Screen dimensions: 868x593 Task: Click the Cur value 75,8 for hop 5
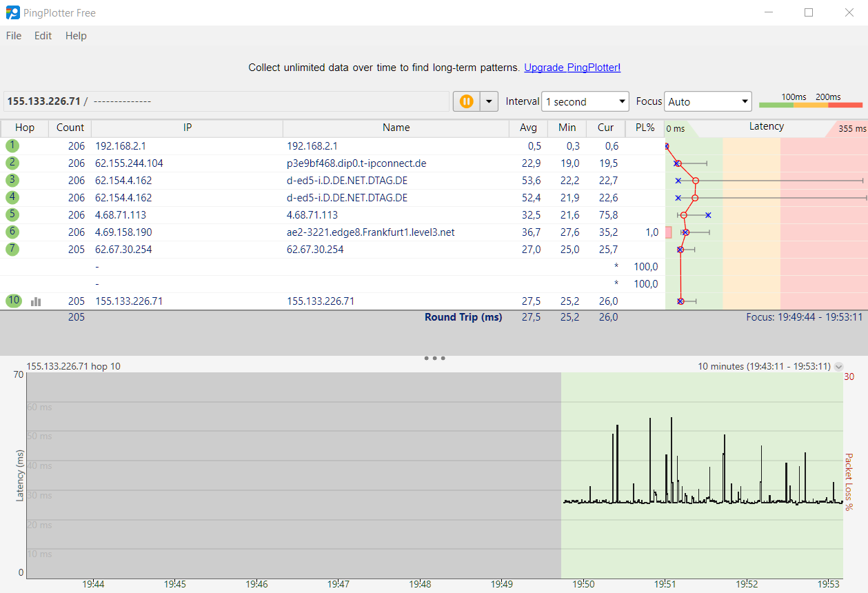coord(608,215)
